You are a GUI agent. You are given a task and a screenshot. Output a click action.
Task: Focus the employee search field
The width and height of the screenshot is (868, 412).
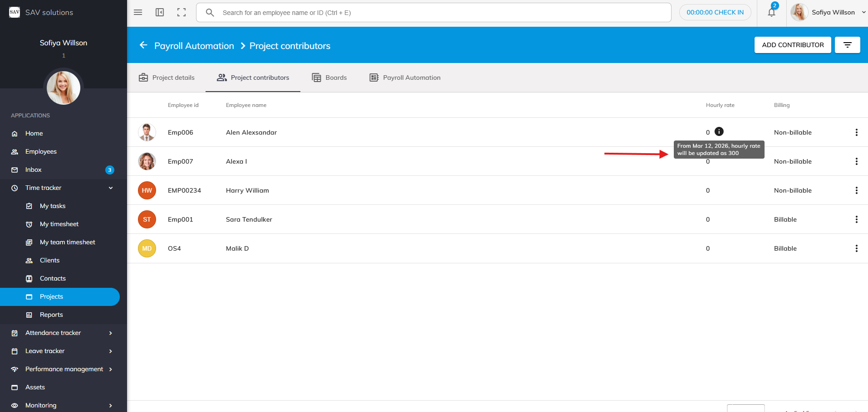point(440,13)
